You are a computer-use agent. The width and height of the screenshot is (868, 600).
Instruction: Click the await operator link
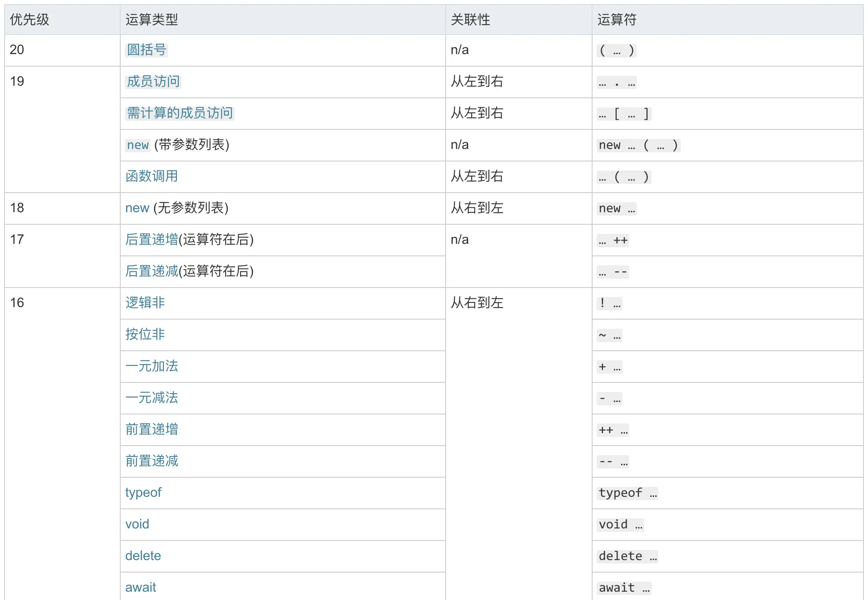[140, 588]
